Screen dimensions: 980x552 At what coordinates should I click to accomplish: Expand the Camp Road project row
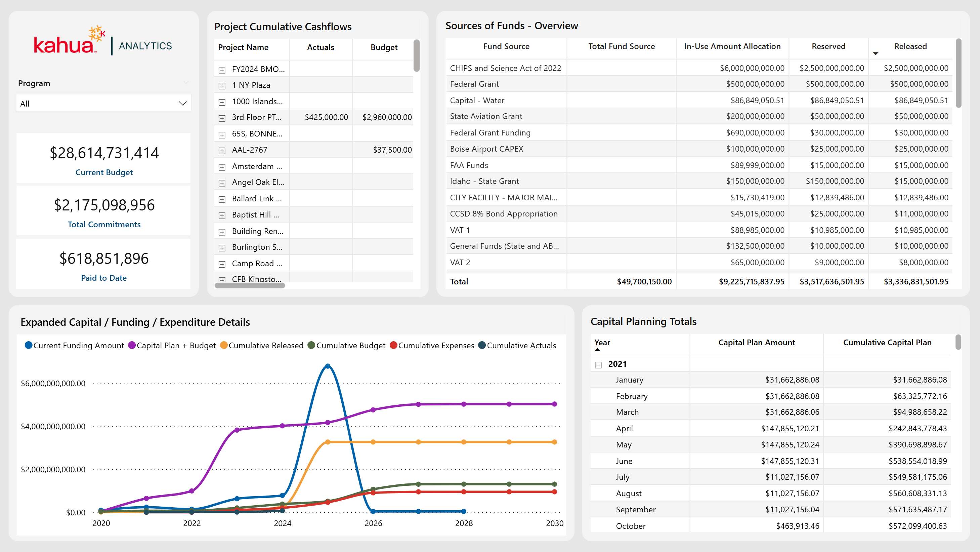pyautogui.click(x=222, y=264)
